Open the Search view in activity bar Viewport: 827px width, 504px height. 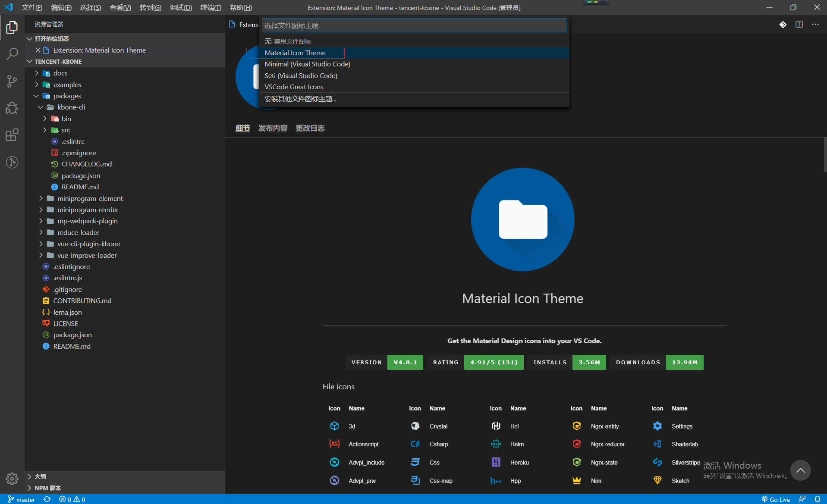[12, 54]
